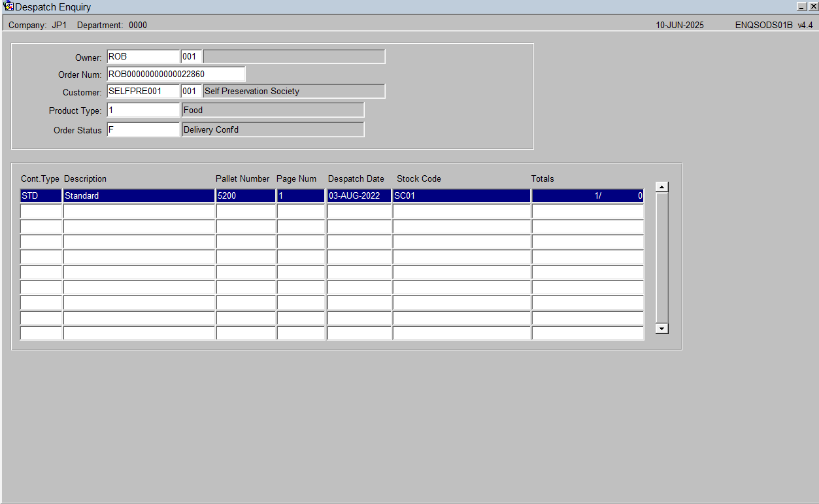Click the empty second row Description cell
Screen dimensions: 819x504
[x=139, y=210]
